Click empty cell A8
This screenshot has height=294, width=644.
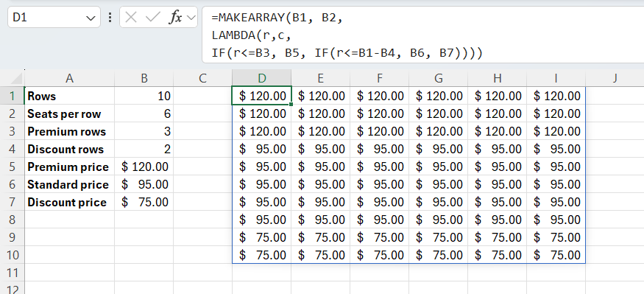point(69,220)
